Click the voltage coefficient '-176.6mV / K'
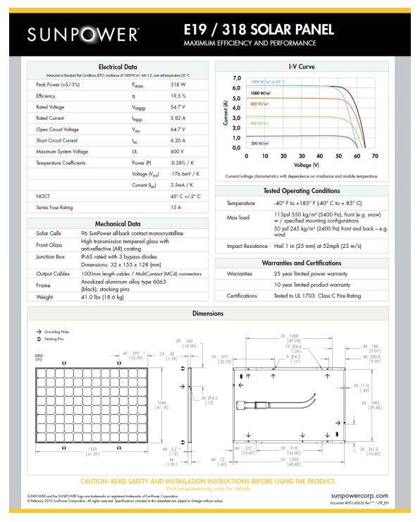420x522 pixels. click(185, 174)
